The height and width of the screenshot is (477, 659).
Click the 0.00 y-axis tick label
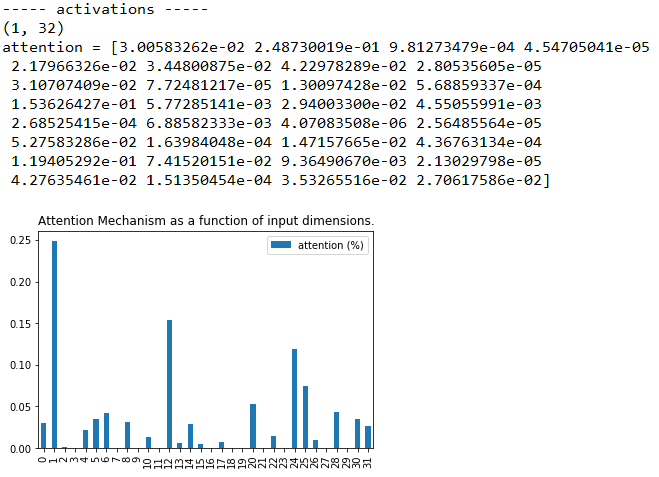21,449
